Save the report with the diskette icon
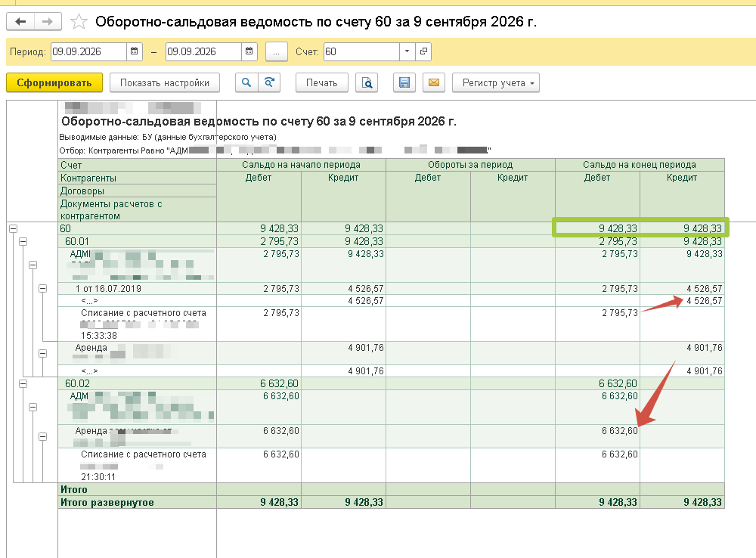The width and height of the screenshot is (756, 558). (x=404, y=83)
